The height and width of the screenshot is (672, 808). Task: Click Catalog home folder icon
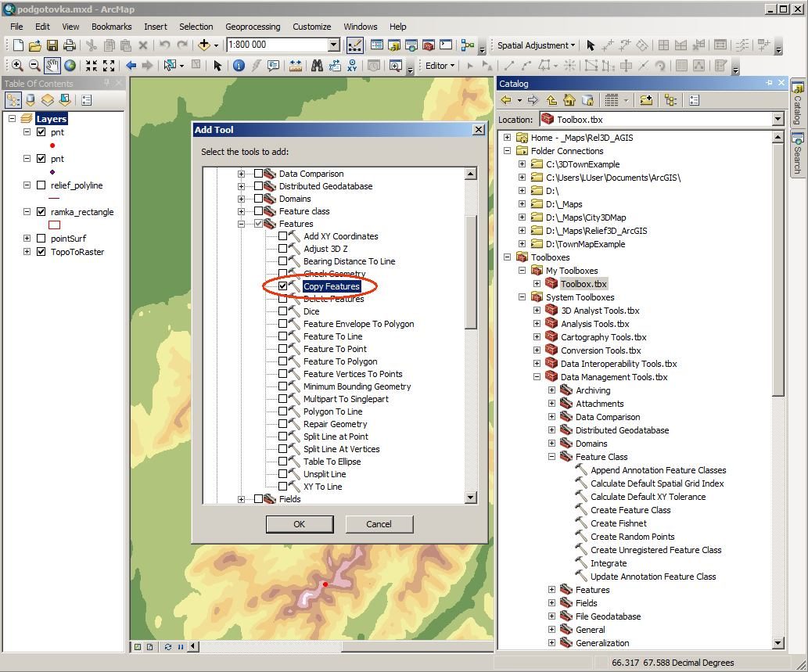tap(569, 100)
